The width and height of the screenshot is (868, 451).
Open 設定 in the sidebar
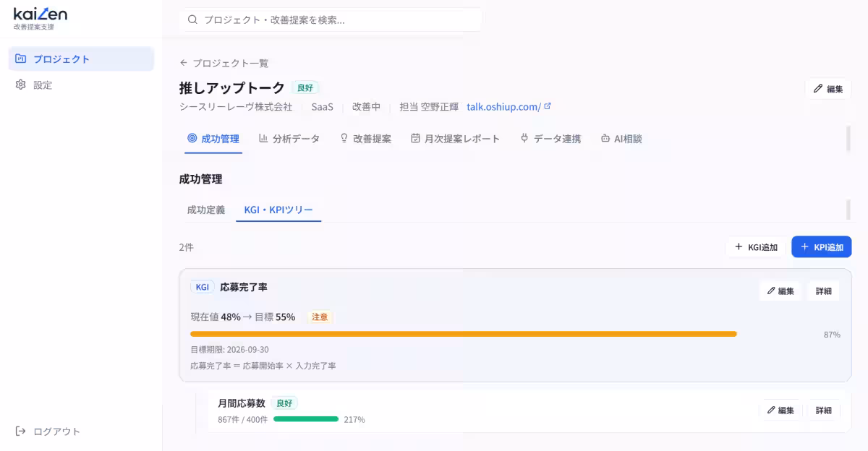81,85
